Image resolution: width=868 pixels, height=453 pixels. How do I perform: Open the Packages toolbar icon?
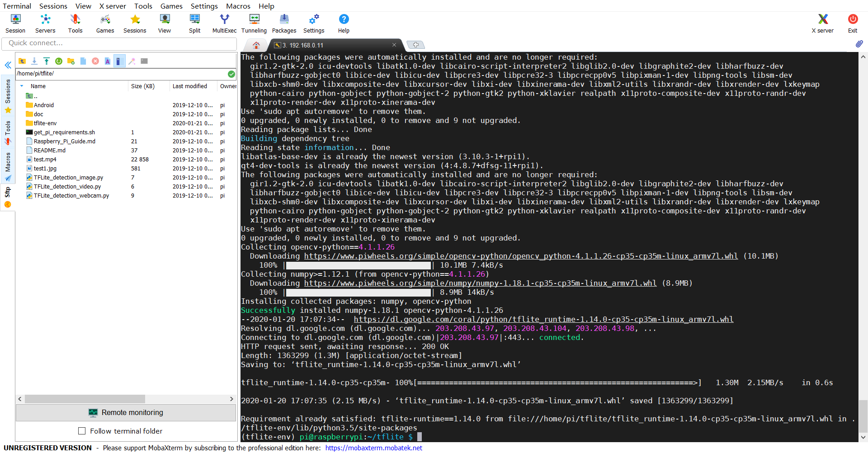[x=284, y=24]
